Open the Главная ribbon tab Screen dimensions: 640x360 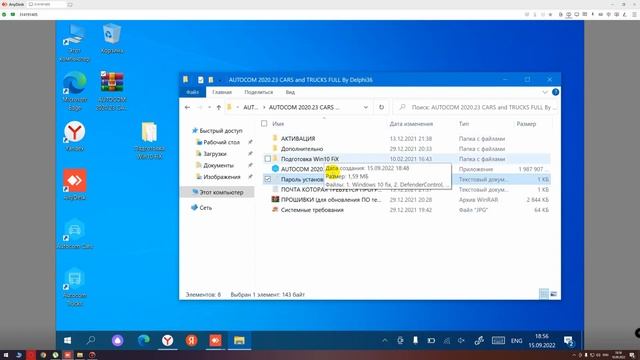point(222,92)
